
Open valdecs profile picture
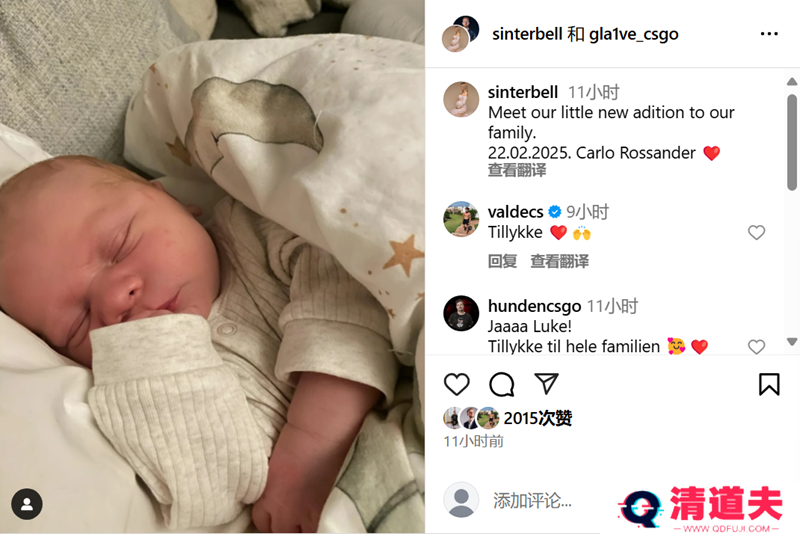click(461, 219)
